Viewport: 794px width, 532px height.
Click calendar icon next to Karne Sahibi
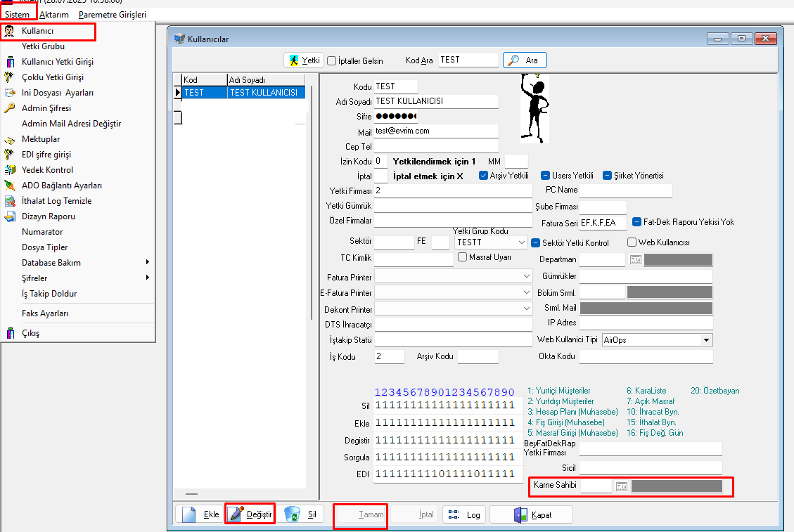[x=621, y=486]
